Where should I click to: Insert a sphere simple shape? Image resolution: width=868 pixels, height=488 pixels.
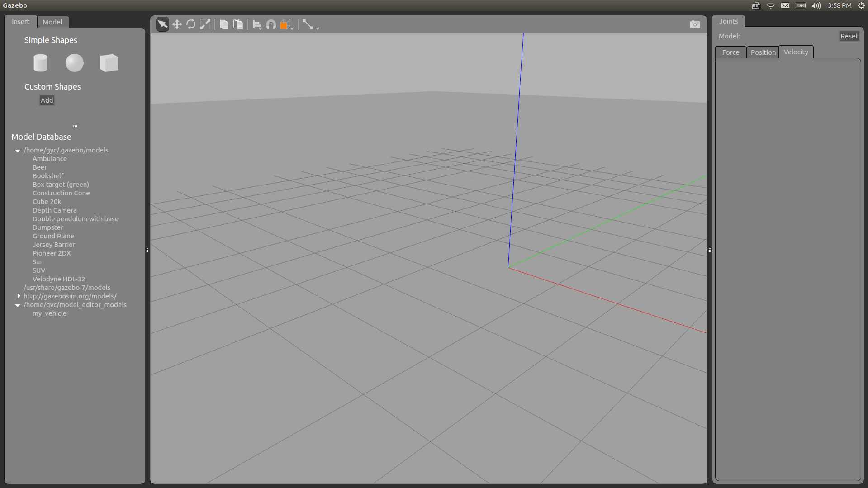tap(75, 63)
